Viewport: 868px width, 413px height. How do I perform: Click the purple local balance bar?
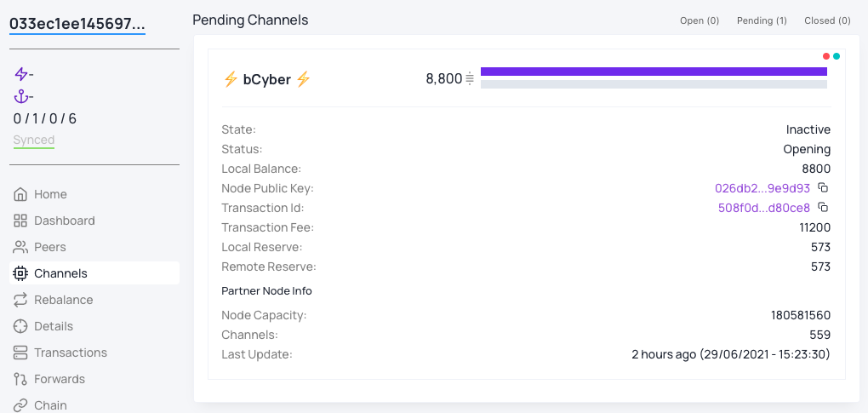pyautogui.click(x=654, y=72)
